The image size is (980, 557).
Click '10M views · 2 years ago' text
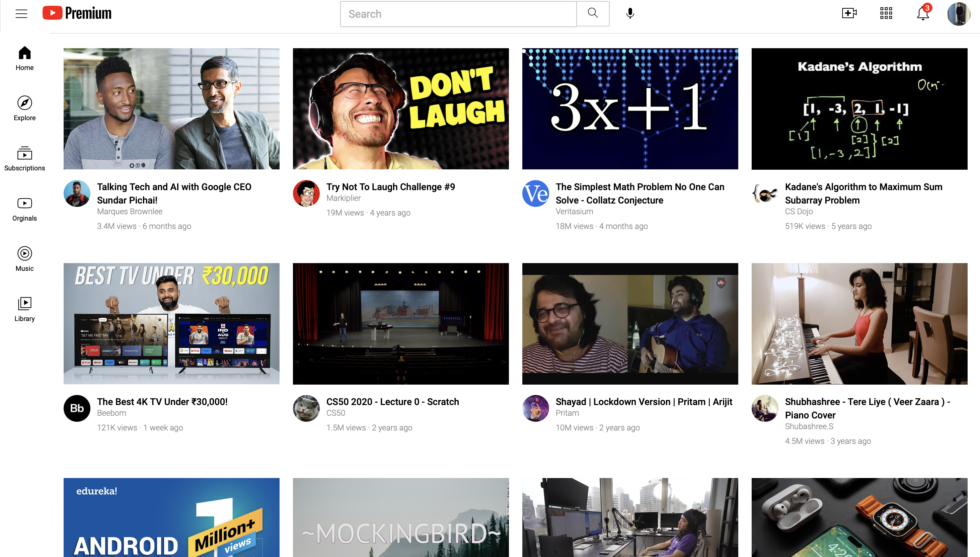click(598, 428)
